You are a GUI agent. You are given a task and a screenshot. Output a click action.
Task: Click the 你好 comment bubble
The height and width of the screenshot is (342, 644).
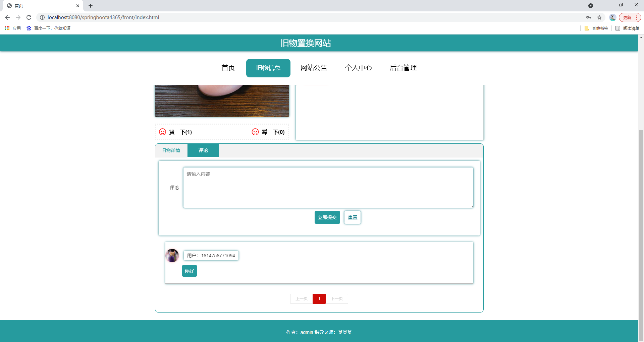[190, 271]
